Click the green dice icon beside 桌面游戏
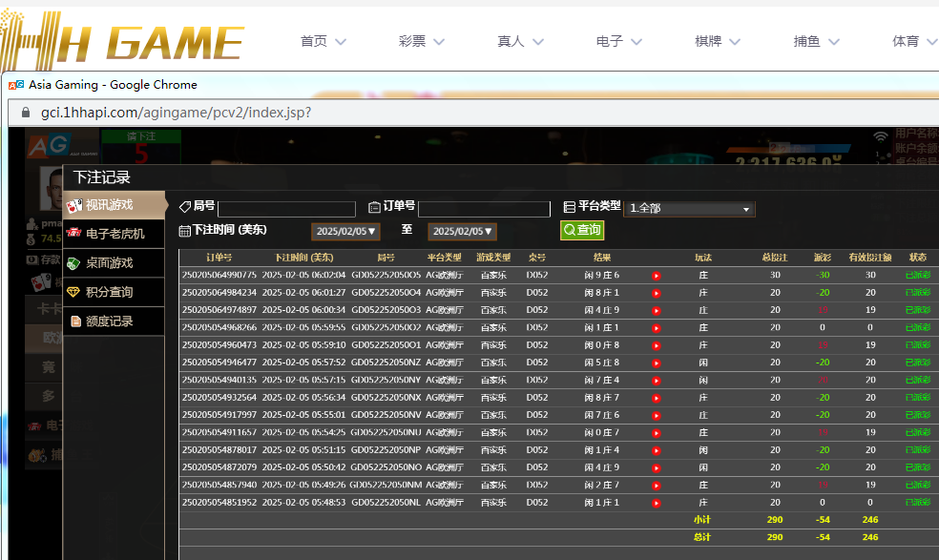The width and height of the screenshot is (939, 560). tap(74, 263)
